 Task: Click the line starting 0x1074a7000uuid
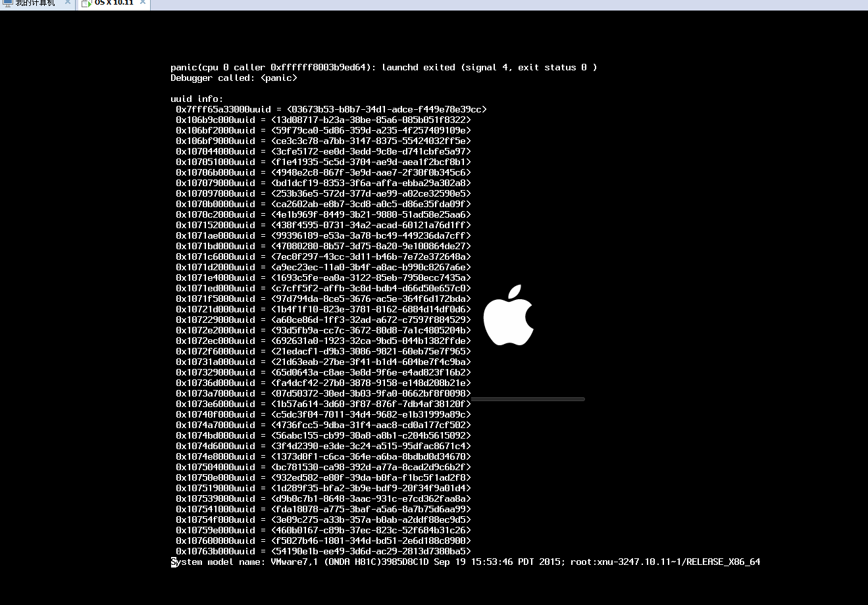pyautogui.click(x=323, y=425)
